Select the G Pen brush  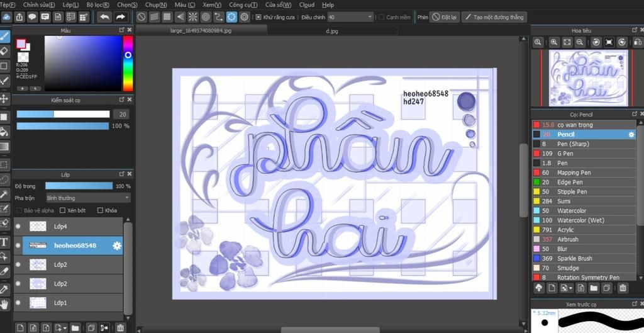[584, 154]
